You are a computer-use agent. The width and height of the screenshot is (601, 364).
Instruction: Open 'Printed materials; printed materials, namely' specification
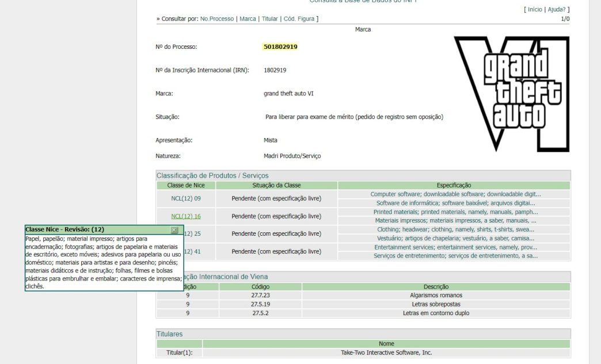(x=455, y=212)
